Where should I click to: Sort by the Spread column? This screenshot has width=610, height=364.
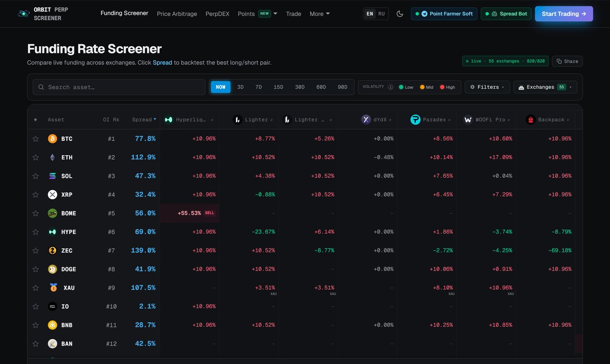click(x=144, y=120)
